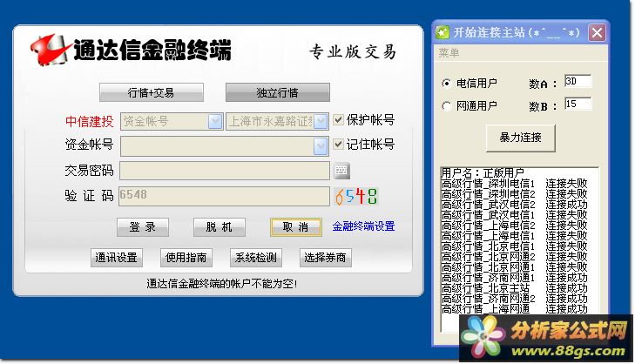Screen dimensions: 635x364
Task: Switch to the 独立行情 mode
Action: [278, 92]
